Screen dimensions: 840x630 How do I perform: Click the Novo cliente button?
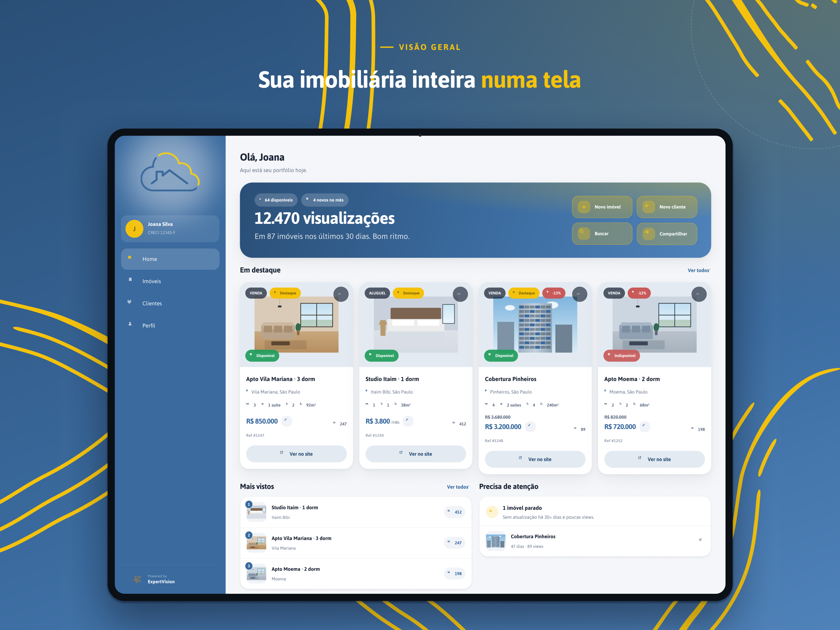coord(667,207)
